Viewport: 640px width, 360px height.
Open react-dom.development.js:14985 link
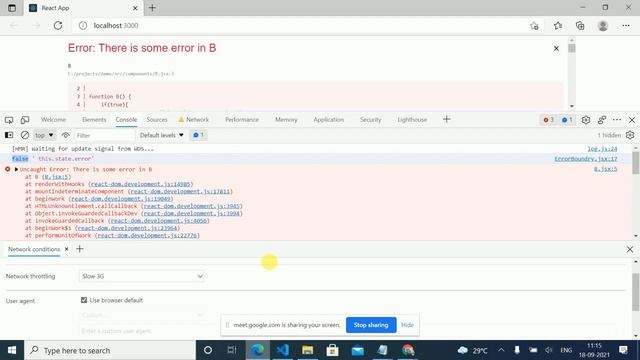pos(140,184)
